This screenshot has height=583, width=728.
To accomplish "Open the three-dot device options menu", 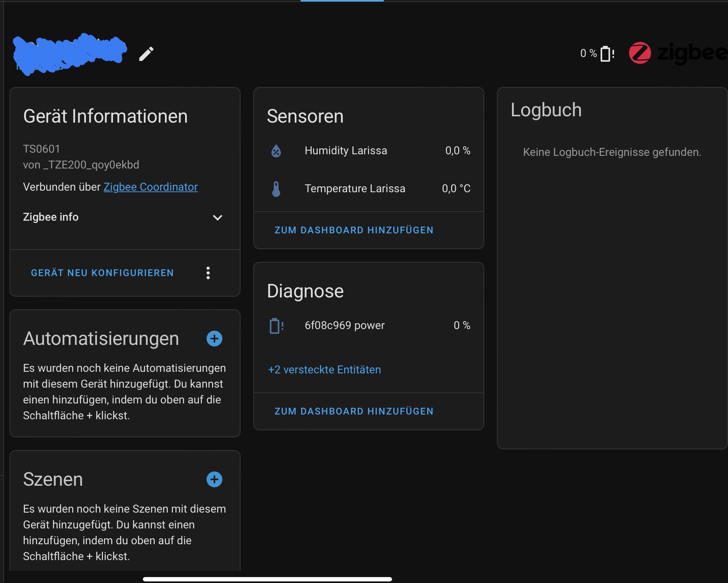I will pyautogui.click(x=208, y=273).
